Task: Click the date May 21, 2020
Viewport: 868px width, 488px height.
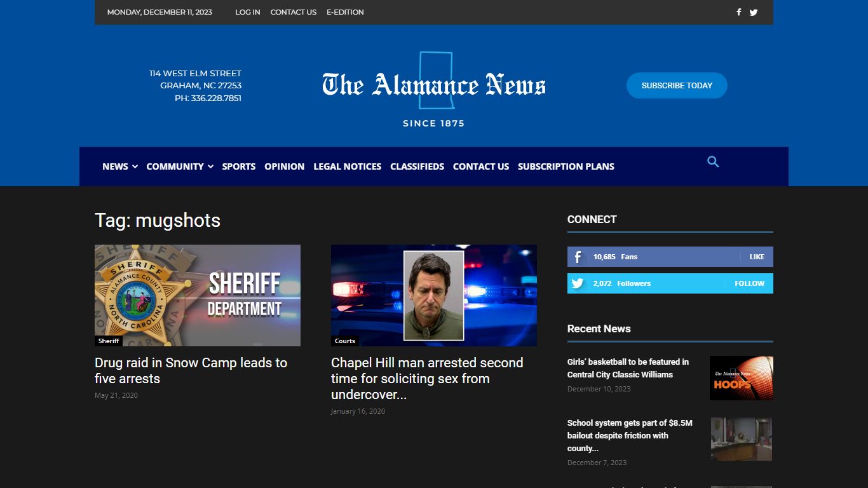Action: (116, 395)
